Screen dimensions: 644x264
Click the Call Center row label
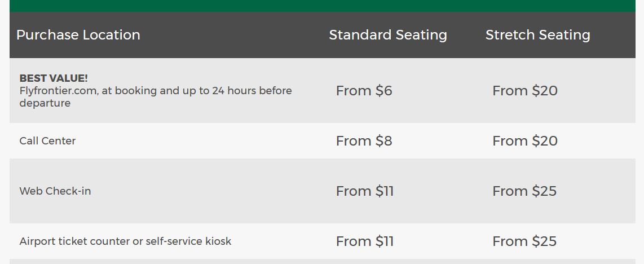tap(47, 141)
